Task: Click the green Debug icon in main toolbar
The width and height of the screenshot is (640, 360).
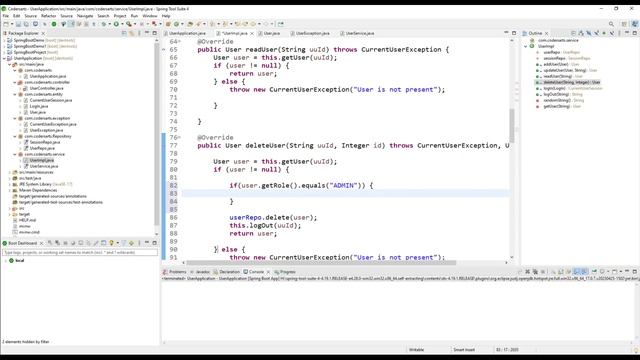Action: point(104,24)
